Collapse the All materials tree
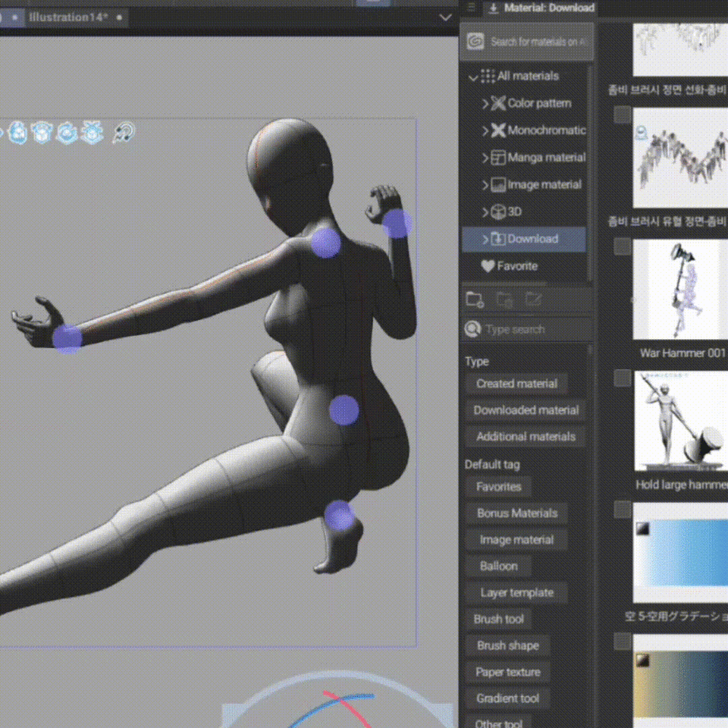Image resolution: width=728 pixels, height=728 pixels. [x=473, y=77]
